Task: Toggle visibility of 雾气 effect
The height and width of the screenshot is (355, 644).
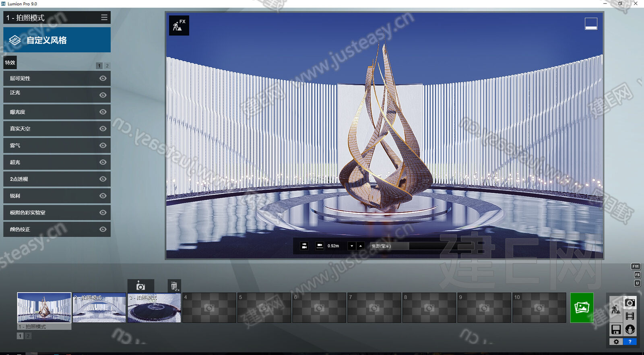Action: 103,145
